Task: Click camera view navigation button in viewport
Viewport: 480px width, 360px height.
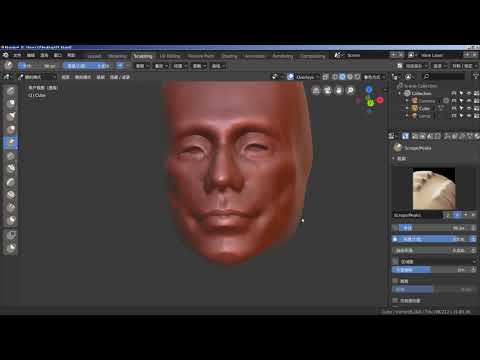Action: 327,90
